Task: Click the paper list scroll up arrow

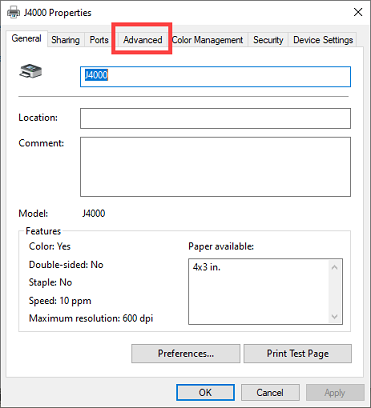Action: point(335,267)
